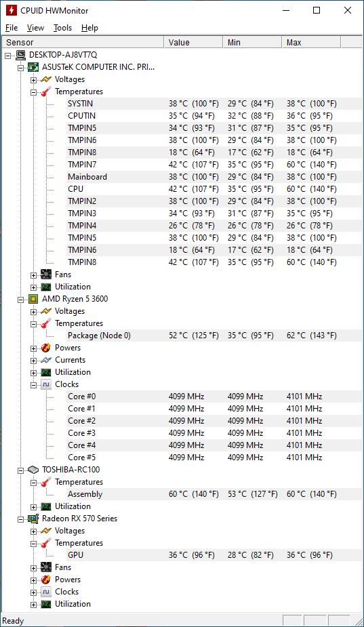The width and height of the screenshot is (364, 627).
Task: Open the View menu
Action: [x=35, y=28]
